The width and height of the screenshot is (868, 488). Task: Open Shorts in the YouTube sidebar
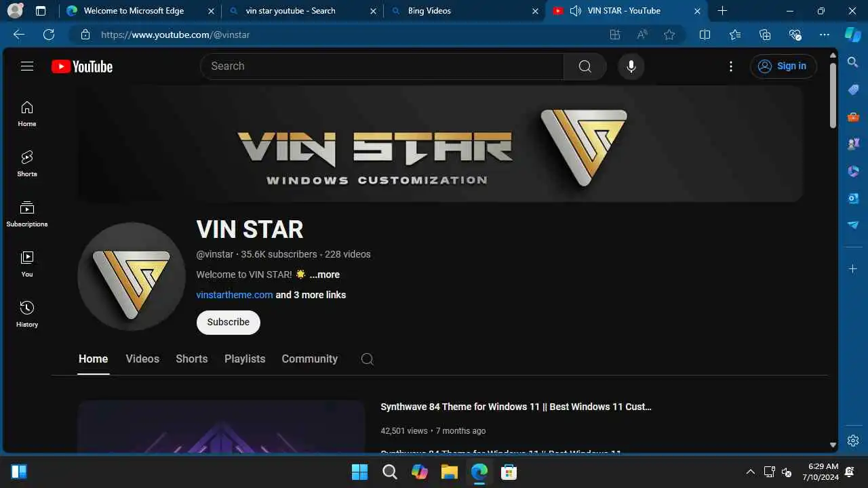click(27, 164)
